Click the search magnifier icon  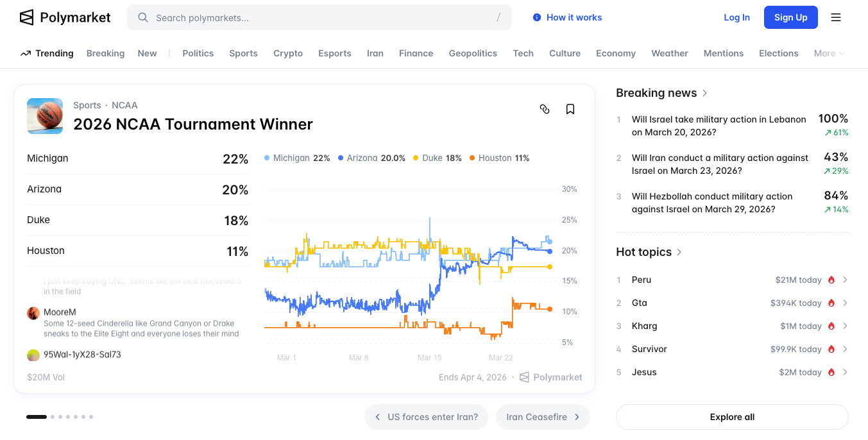point(143,17)
